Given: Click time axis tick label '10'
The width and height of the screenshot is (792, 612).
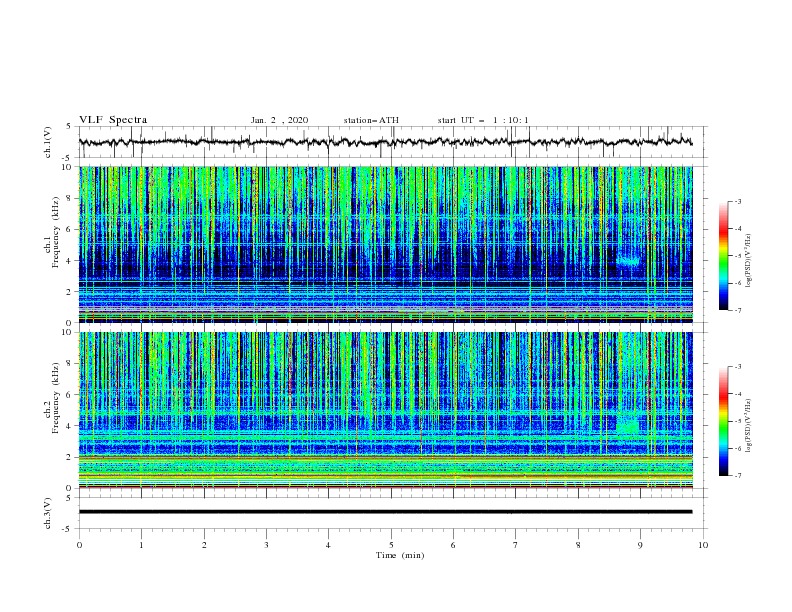Looking at the screenshot, I should point(703,545).
